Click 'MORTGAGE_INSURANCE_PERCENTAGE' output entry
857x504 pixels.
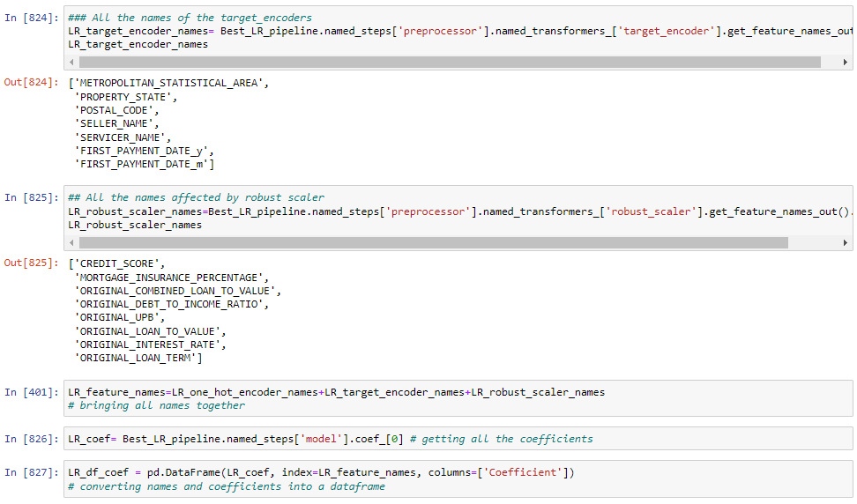click(x=169, y=278)
